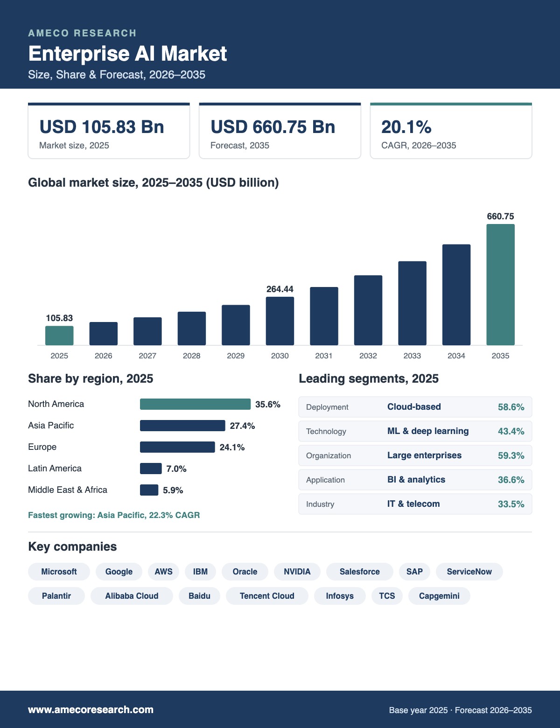Select the Deployment Cloud-based row
Screen dimensions: 560x728
[x=415, y=407]
